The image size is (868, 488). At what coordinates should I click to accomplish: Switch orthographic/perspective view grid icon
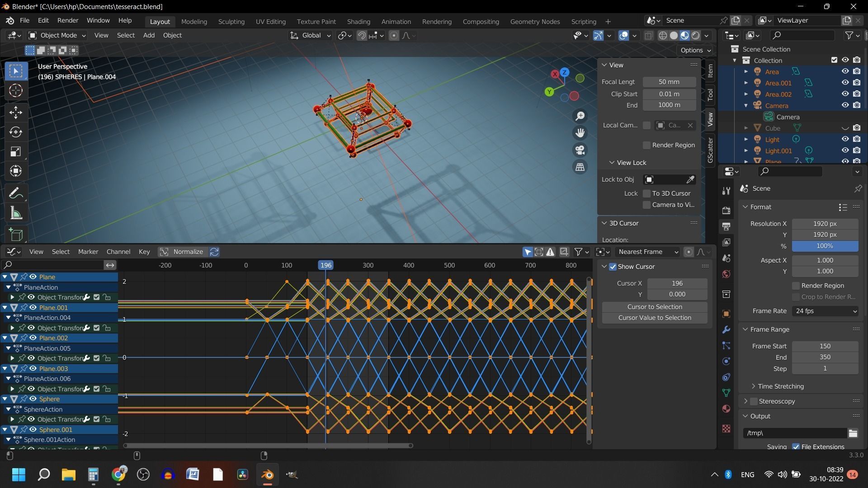[x=580, y=167]
